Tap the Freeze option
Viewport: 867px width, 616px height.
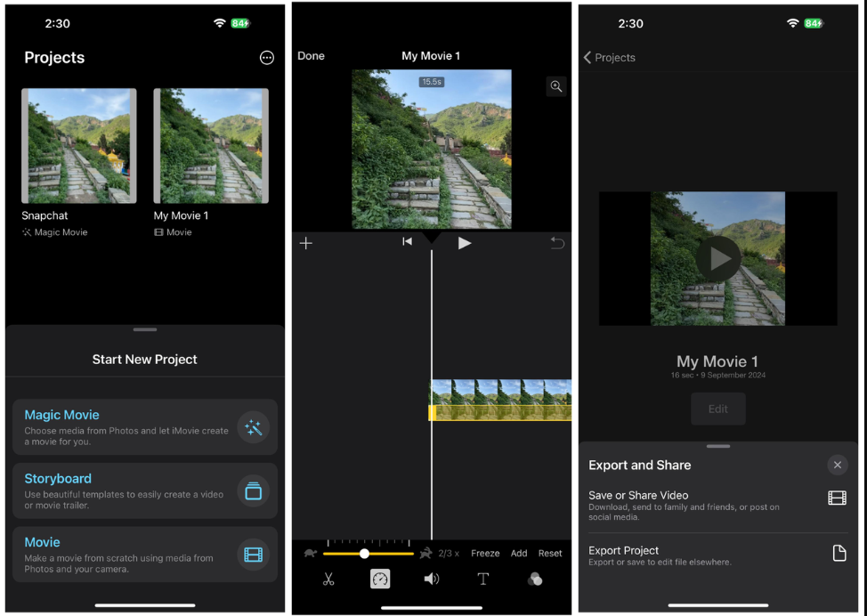pyautogui.click(x=485, y=554)
